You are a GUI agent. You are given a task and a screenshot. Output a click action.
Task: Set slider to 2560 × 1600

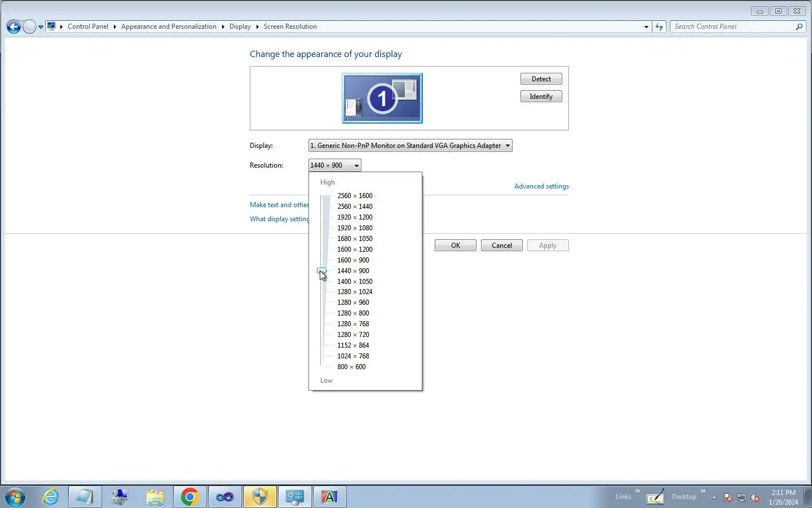click(355, 196)
